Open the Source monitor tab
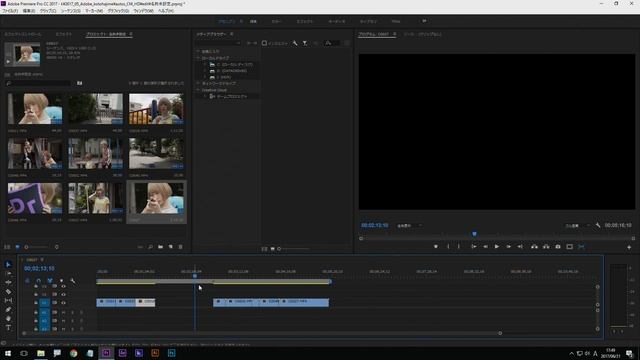640x360 pixels. coord(422,34)
